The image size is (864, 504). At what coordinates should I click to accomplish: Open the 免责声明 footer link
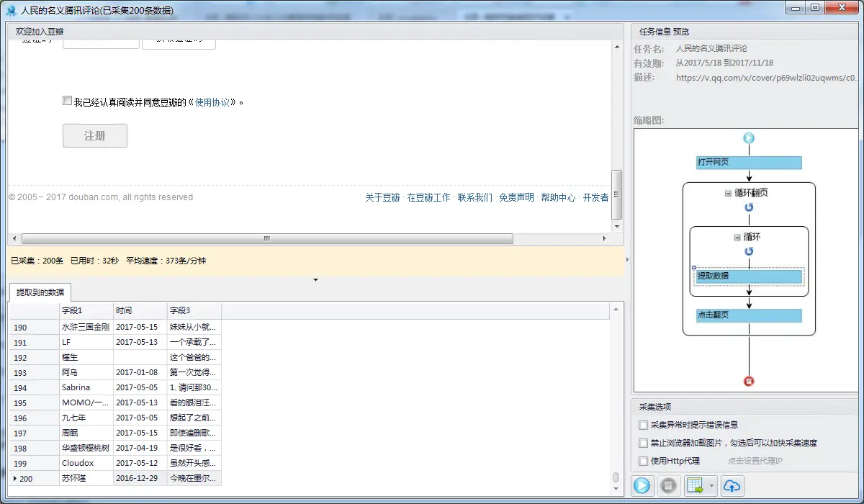[516, 197]
